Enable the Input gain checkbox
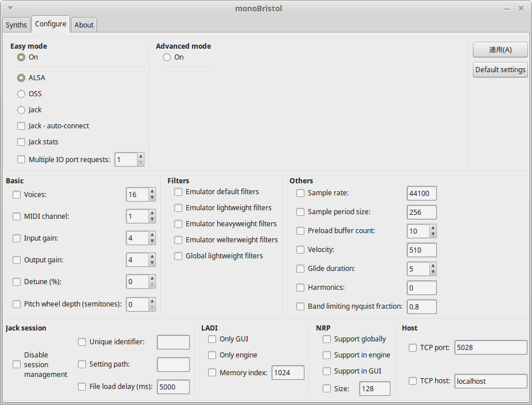 pyautogui.click(x=17, y=238)
